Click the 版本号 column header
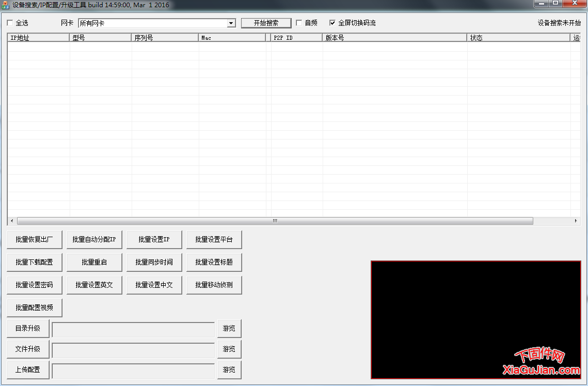The height and width of the screenshot is (386, 588). 394,38
